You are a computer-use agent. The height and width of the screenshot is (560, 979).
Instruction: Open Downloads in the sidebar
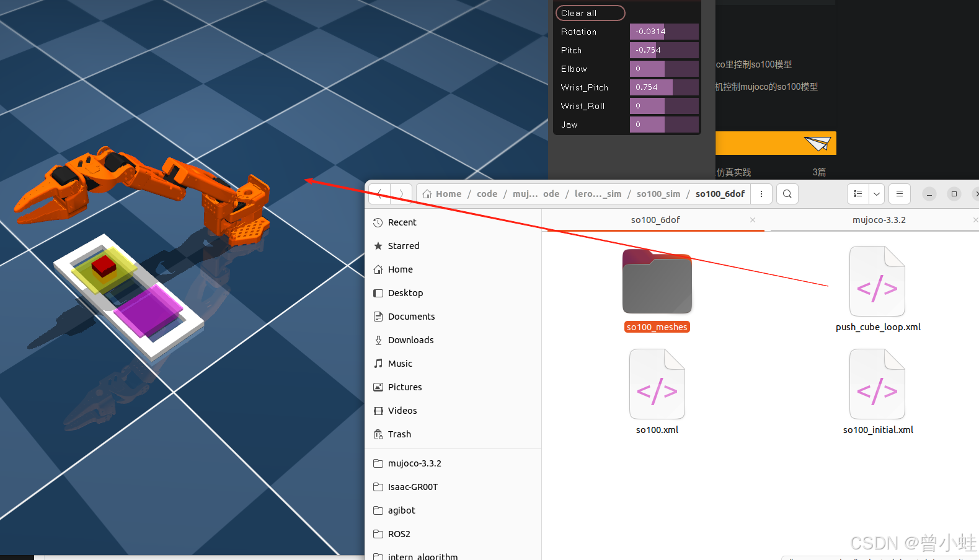[453, 340]
